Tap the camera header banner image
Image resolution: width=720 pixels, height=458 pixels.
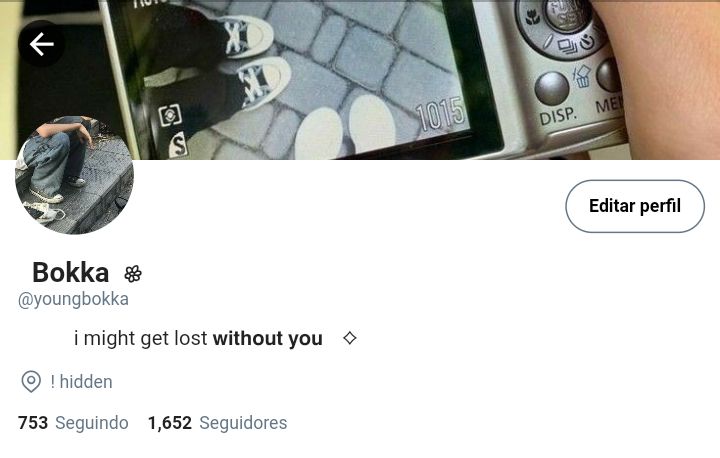click(x=360, y=80)
